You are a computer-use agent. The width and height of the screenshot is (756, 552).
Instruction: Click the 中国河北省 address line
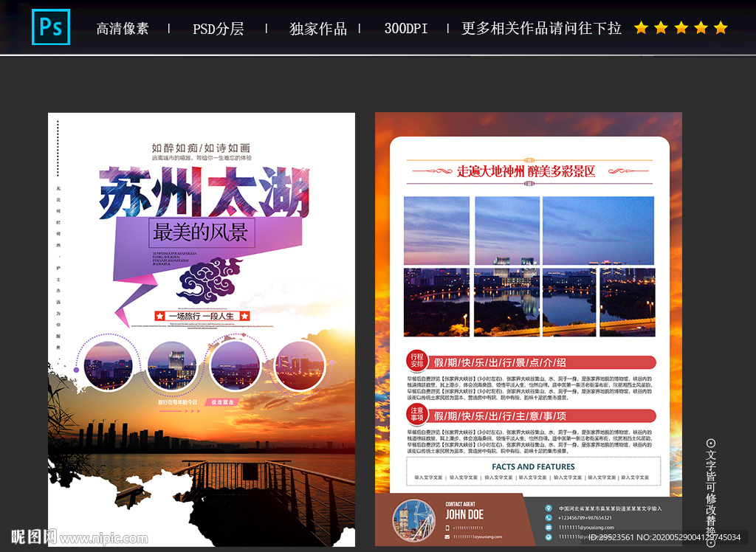tap(611, 508)
